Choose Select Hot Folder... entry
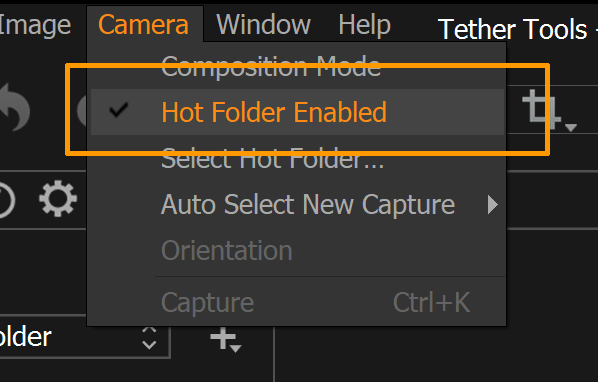 272,158
